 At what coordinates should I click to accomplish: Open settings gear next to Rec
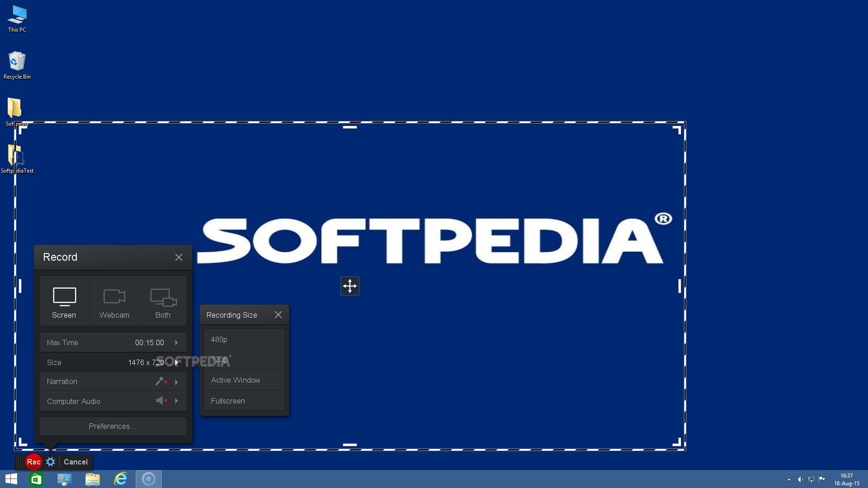pyautogui.click(x=51, y=462)
